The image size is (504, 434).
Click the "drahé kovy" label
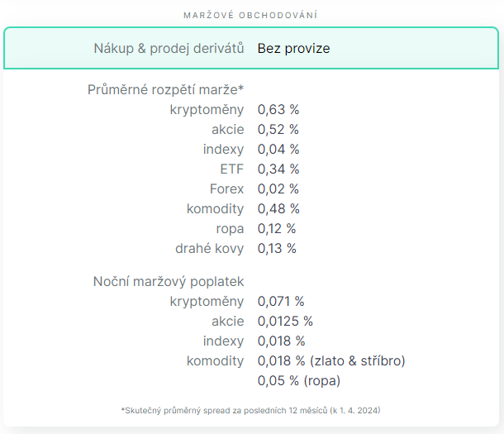pyautogui.click(x=209, y=248)
